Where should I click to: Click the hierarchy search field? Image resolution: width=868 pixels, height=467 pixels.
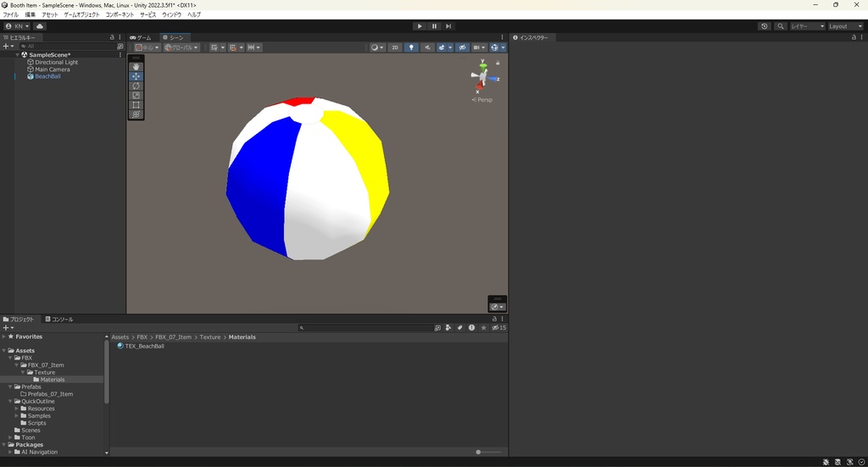pyautogui.click(x=68, y=47)
